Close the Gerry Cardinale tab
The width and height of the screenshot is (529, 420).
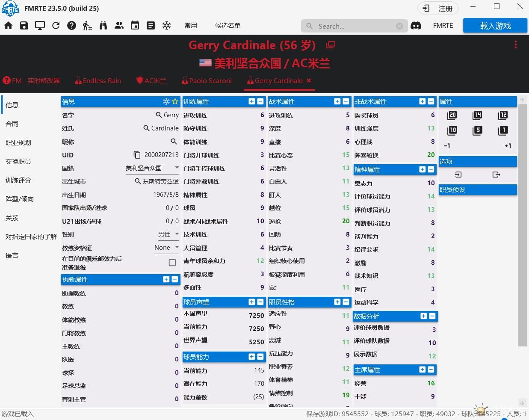(309, 80)
